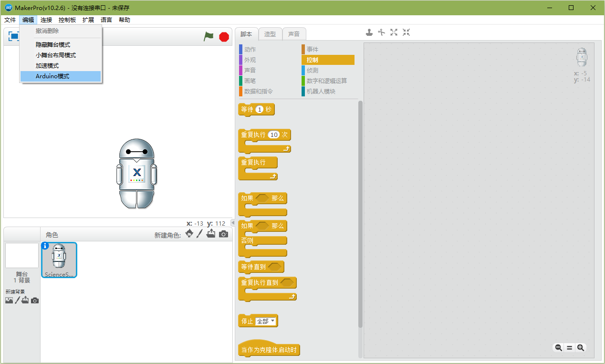Viewport: 605px width, 364px height.
Task: Paint a new sprite with the brush icon
Action: (x=199, y=234)
